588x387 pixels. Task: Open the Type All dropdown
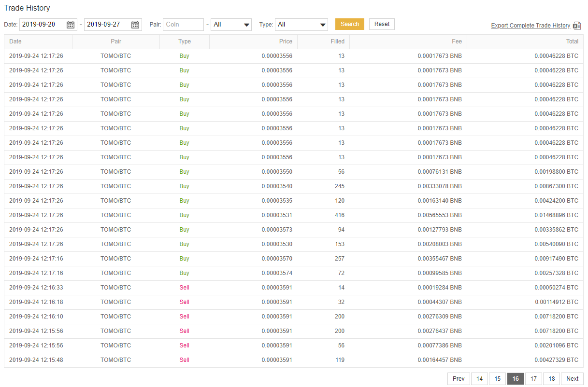[301, 25]
